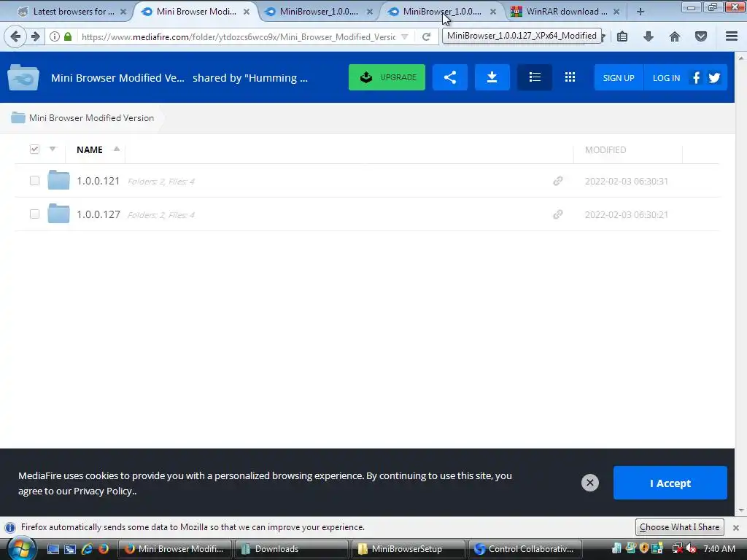747x560 pixels.
Task: Click Choose What I Share button
Action: pyautogui.click(x=679, y=527)
